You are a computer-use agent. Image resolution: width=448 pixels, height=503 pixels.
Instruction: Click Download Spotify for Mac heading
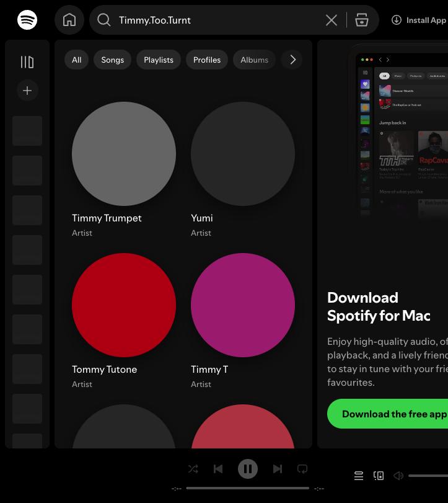[x=379, y=306]
